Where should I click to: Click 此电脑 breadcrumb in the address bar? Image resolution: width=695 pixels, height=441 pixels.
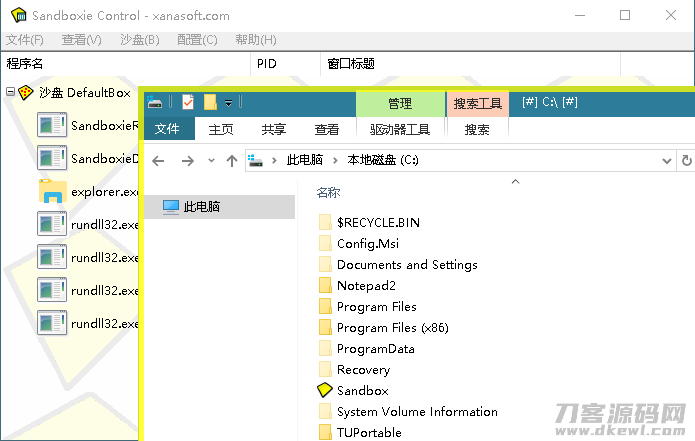point(305,160)
